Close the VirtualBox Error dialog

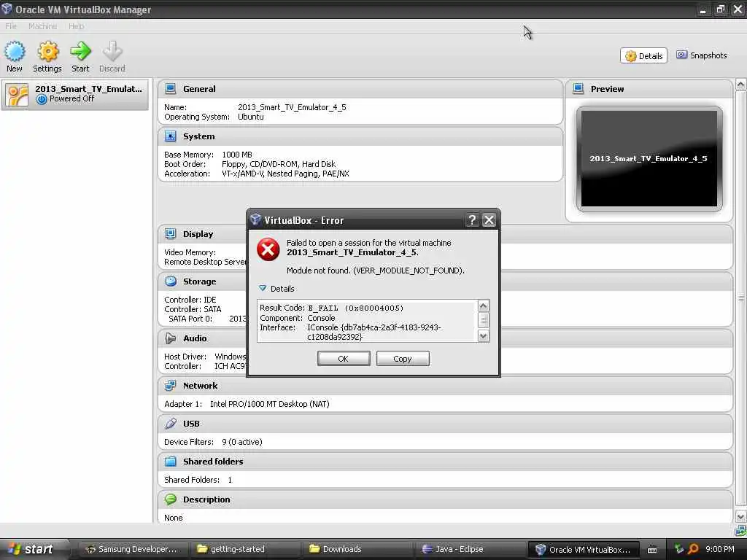[x=489, y=220]
